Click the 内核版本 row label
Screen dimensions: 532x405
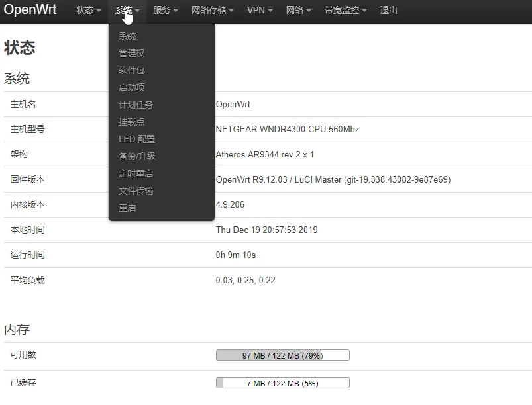[x=27, y=204]
